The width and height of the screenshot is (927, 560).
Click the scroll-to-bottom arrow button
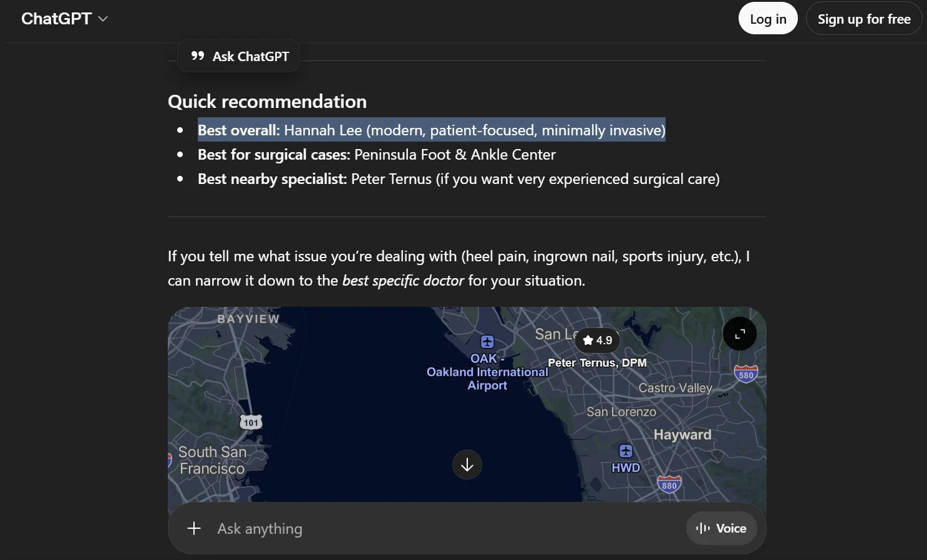pyautogui.click(x=467, y=465)
